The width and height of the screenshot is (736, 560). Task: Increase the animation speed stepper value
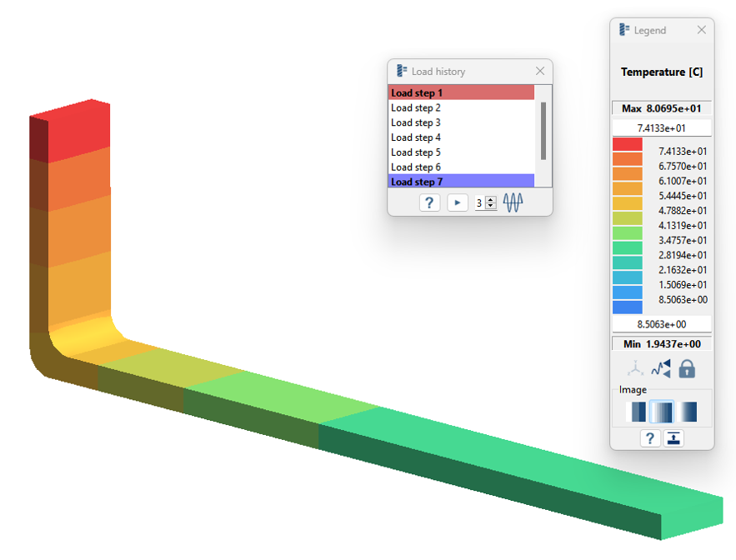tap(491, 199)
